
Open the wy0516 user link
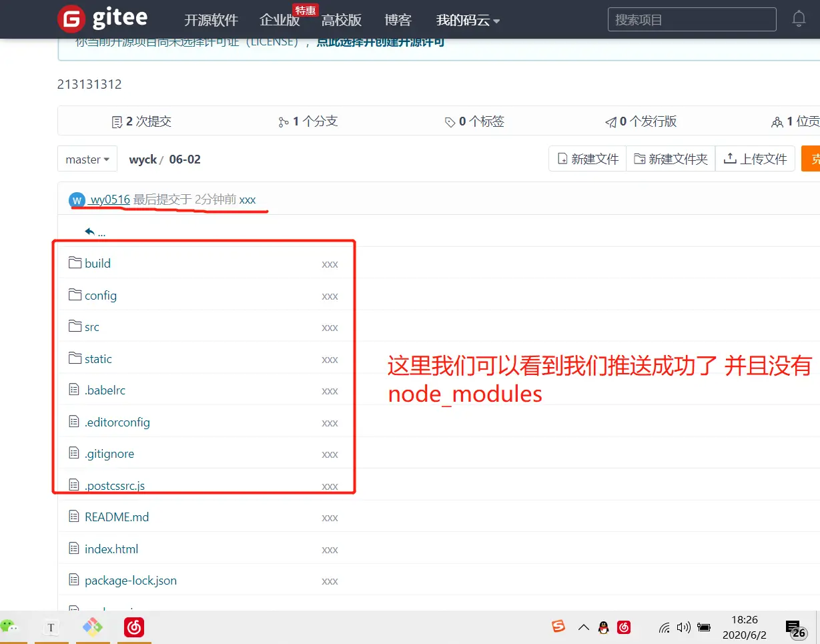(110, 200)
